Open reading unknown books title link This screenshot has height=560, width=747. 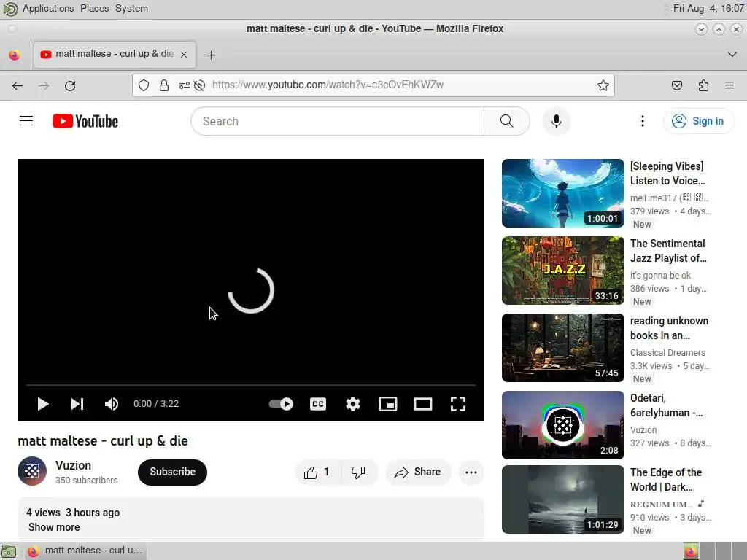(669, 328)
